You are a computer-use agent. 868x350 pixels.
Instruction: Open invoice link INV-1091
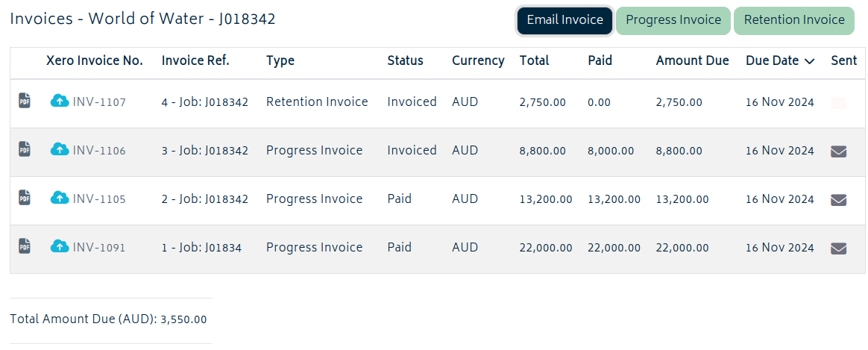[99, 248]
